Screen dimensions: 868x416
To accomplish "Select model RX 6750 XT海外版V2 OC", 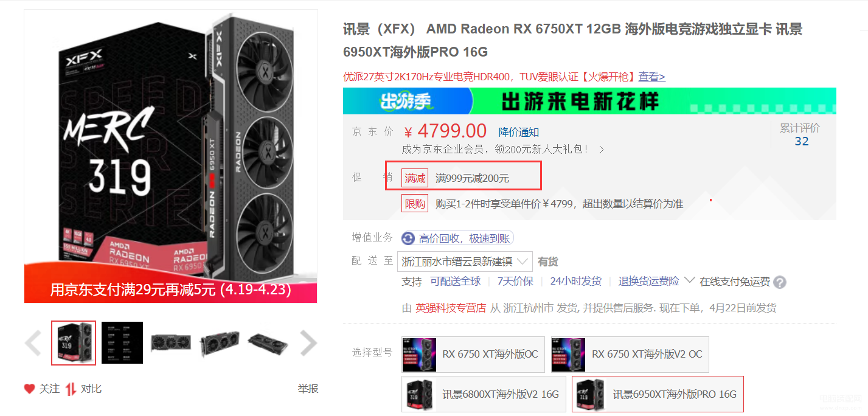I will coord(630,355).
